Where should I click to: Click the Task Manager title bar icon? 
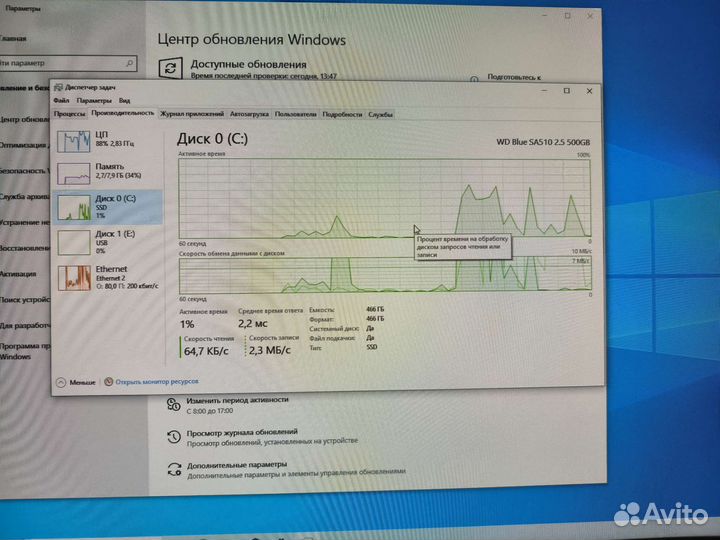click(58, 87)
